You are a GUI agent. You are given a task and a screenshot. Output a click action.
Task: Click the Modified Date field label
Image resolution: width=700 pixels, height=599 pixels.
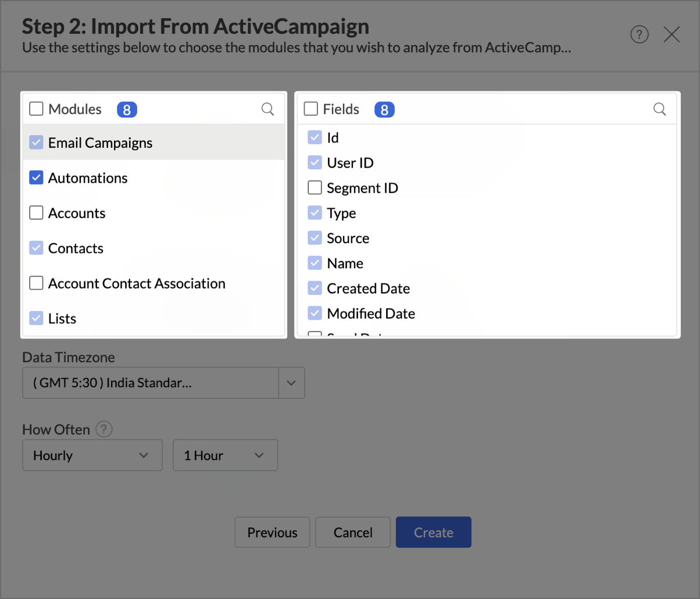point(371,313)
